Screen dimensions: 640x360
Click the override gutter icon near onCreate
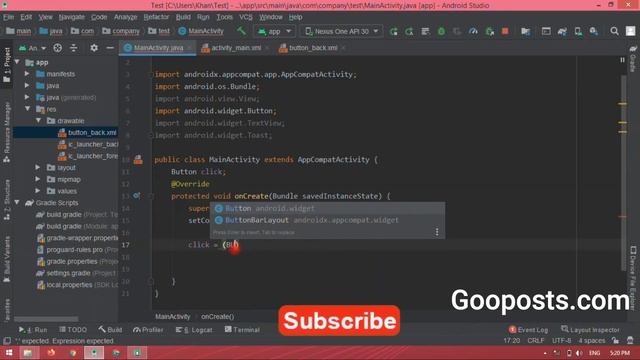[x=137, y=196]
